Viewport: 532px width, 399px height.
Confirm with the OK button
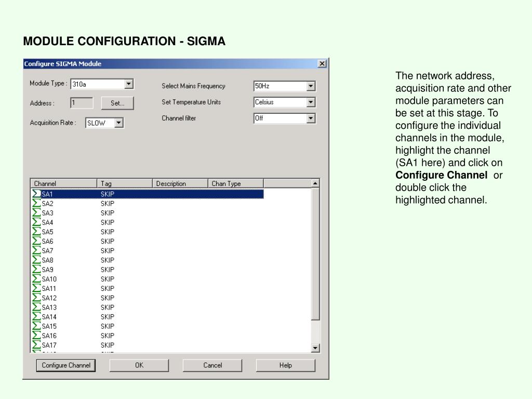click(x=139, y=365)
